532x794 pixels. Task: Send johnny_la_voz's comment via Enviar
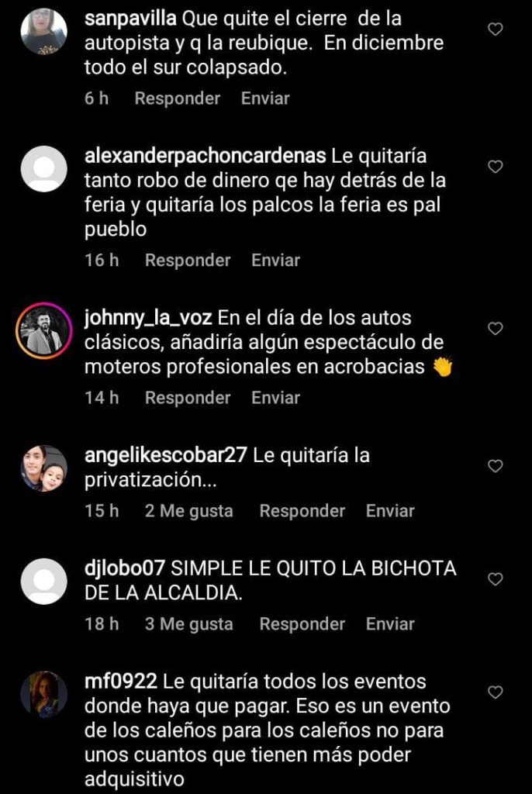(275, 398)
